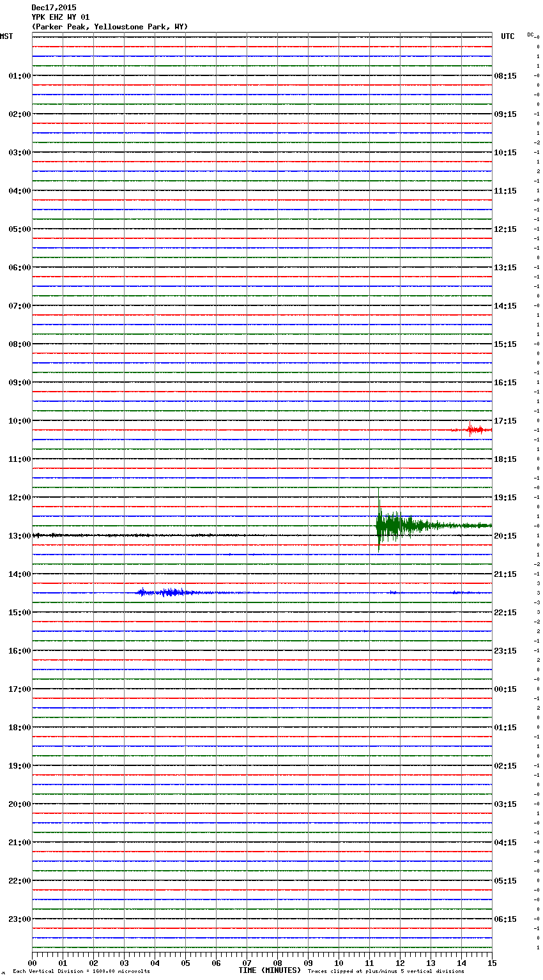Select the 08:00 MST time label

click(20, 344)
